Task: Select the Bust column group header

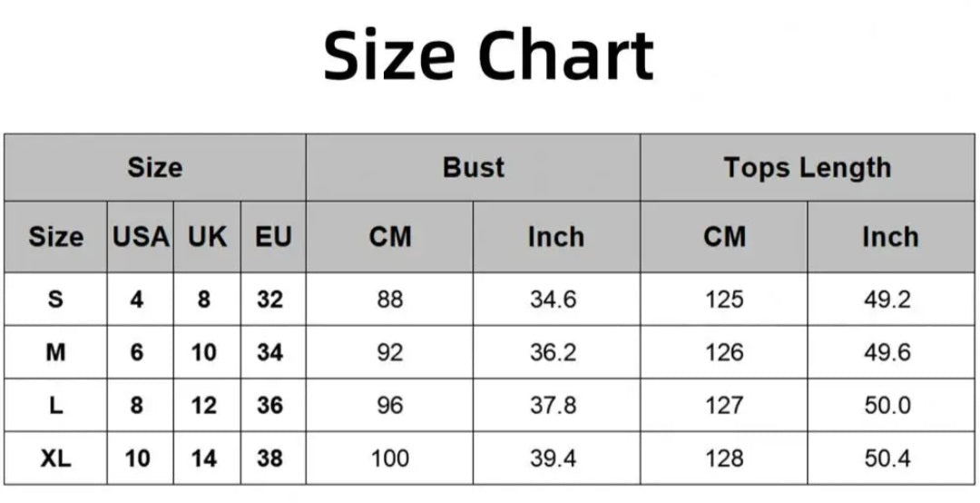Action: (x=473, y=168)
